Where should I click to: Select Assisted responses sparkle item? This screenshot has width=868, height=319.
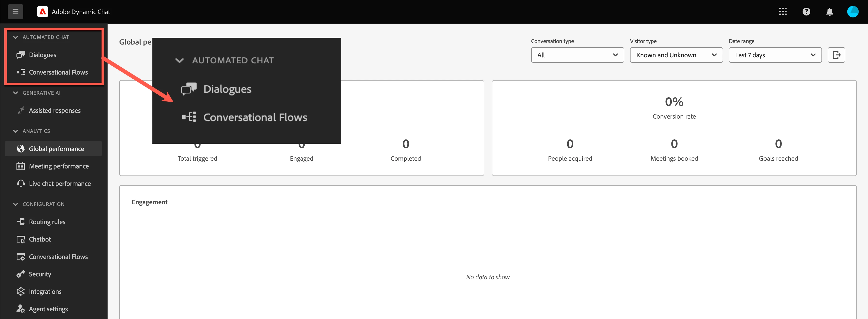point(55,110)
